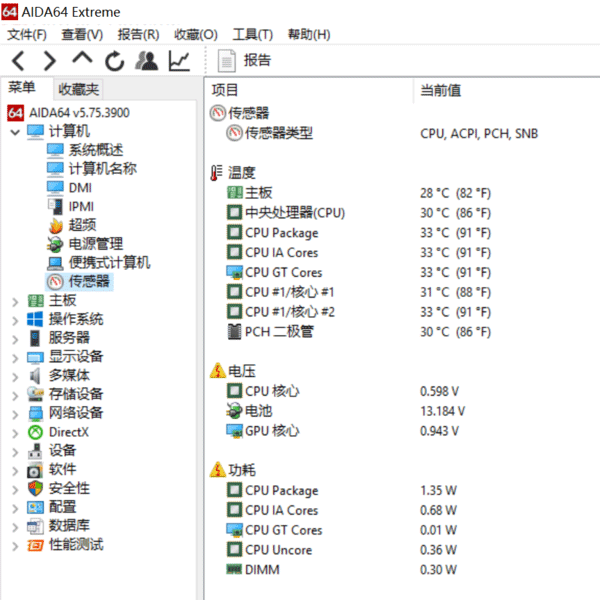Open the 工具(T) menu
Screen dimensions: 600x600
[x=253, y=35]
